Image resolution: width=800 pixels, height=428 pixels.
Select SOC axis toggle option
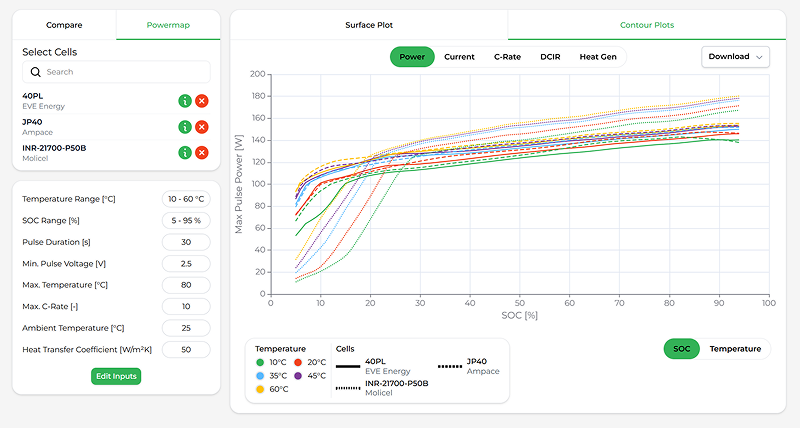pyautogui.click(x=681, y=349)
